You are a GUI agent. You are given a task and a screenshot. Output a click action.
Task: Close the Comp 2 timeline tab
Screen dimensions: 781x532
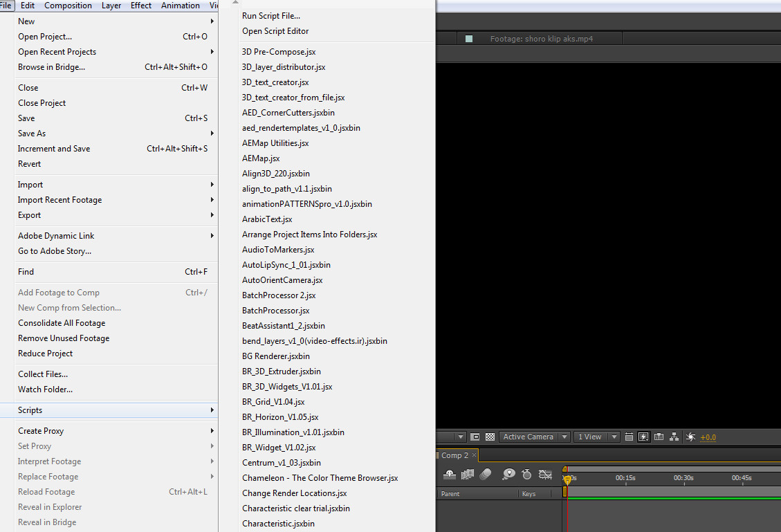coord(474,455)
